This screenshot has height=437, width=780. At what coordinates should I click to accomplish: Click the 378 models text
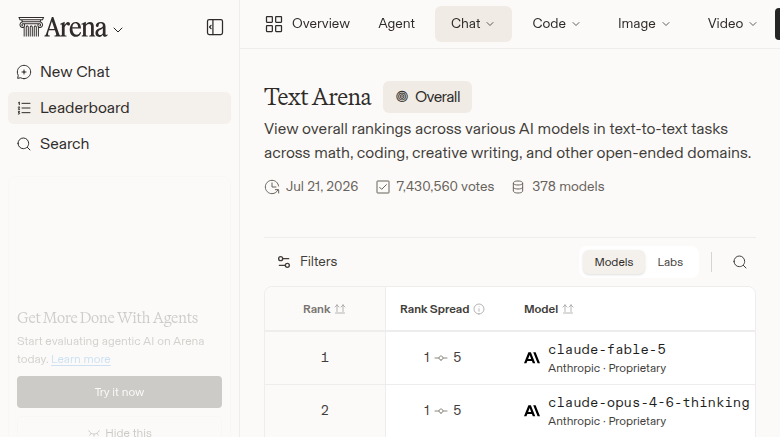[568, 187]
